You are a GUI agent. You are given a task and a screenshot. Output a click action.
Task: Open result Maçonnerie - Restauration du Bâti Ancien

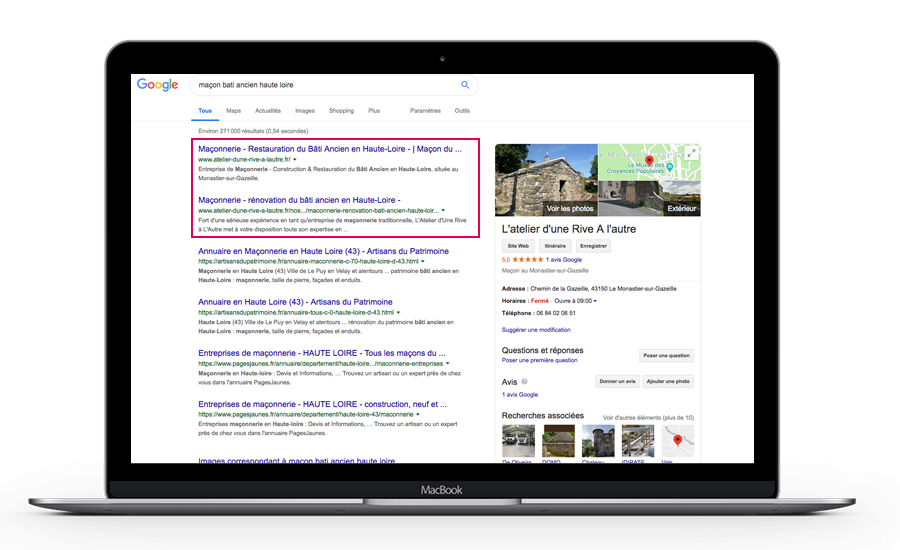pyautogui.click(x=329, y=149)
